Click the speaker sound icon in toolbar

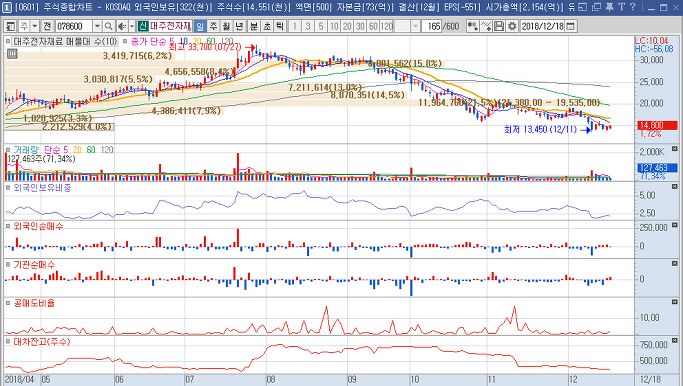(122, 27)
